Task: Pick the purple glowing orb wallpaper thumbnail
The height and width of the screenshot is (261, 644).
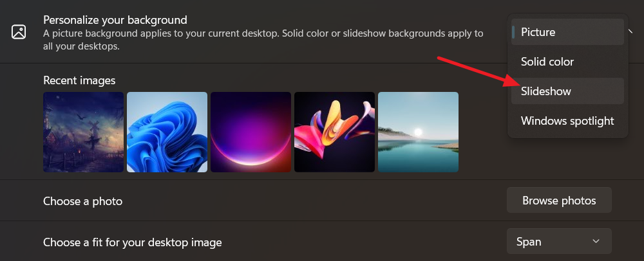Action: 251,132
